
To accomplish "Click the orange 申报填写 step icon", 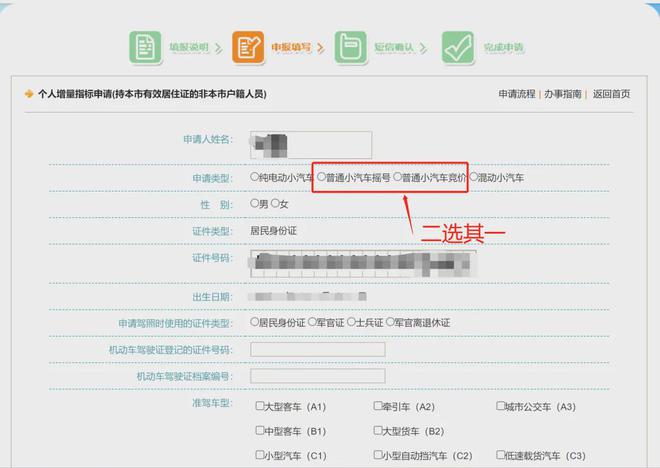I will [248, 47].
